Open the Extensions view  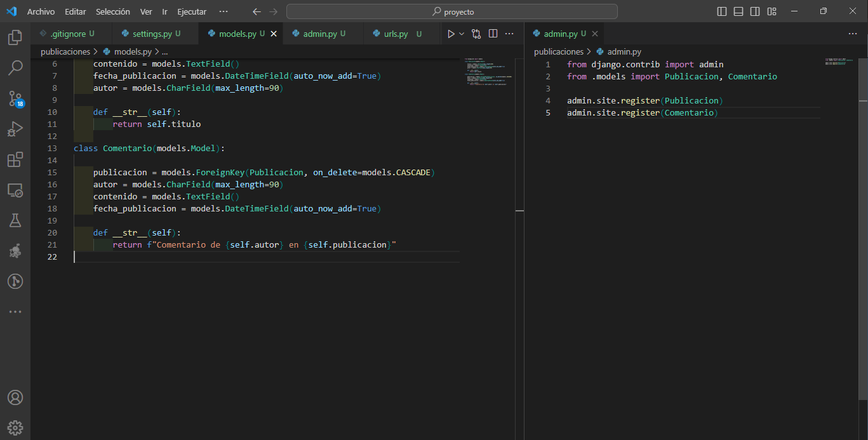tap(15, 159)
